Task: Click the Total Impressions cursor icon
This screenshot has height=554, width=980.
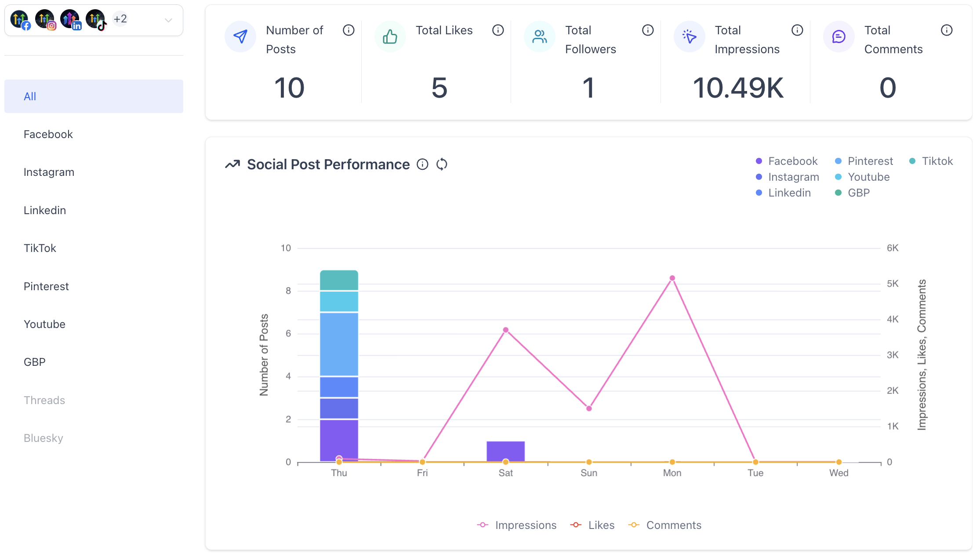Action: [x=689, y=36]
